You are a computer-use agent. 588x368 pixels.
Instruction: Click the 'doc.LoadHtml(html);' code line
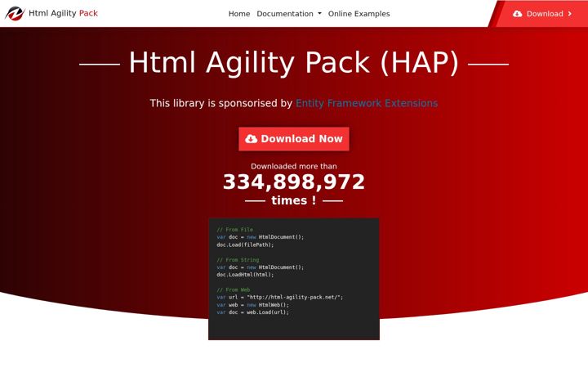tap(245, 275)
